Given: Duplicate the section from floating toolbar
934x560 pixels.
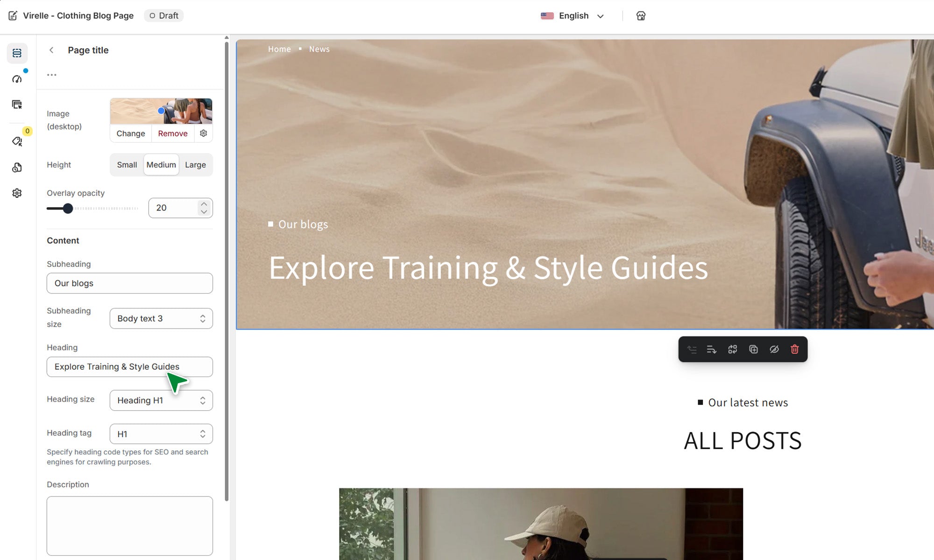Looking at the screenshot, I should [x=753, y=349].
